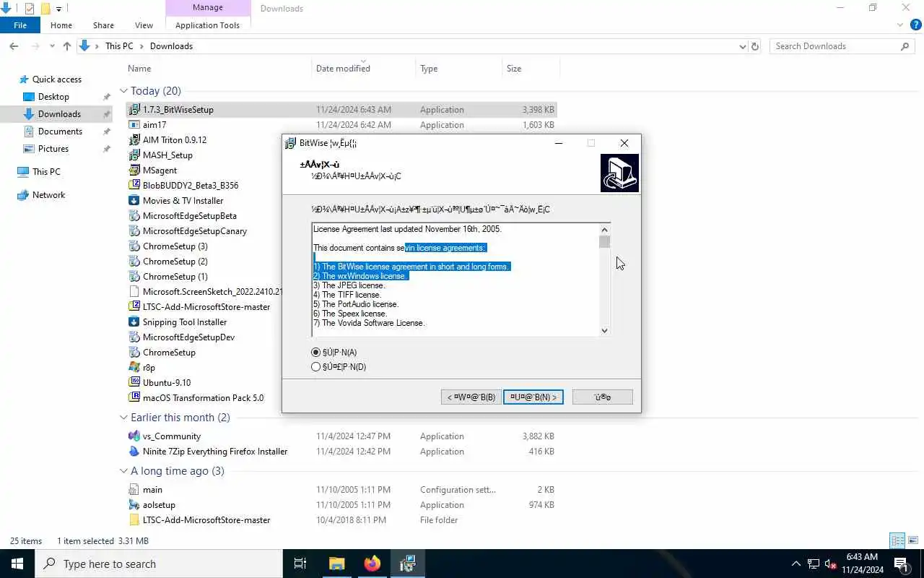
Task: Collapse the A long time ago group
Action: pos(124,471)
